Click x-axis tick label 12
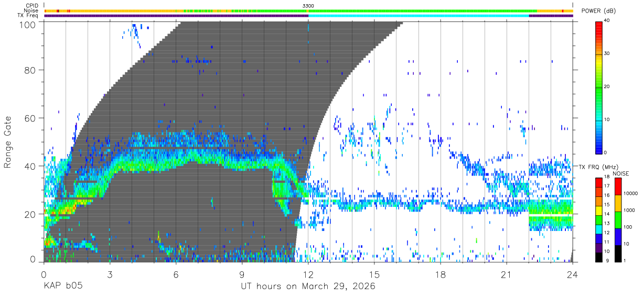This screenshot has width=644, height=297. pyautogui.click(x=308, y=275)
